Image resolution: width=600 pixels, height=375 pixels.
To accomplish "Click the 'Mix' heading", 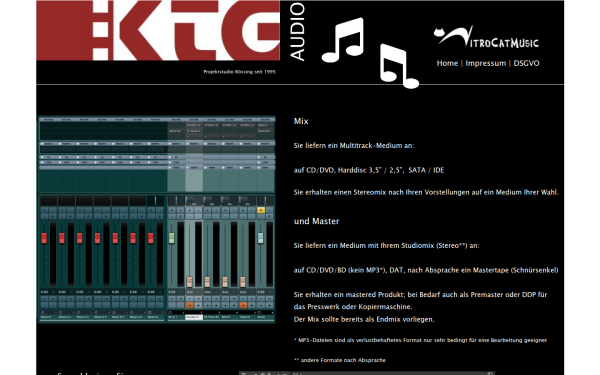I will coord(301,121).
